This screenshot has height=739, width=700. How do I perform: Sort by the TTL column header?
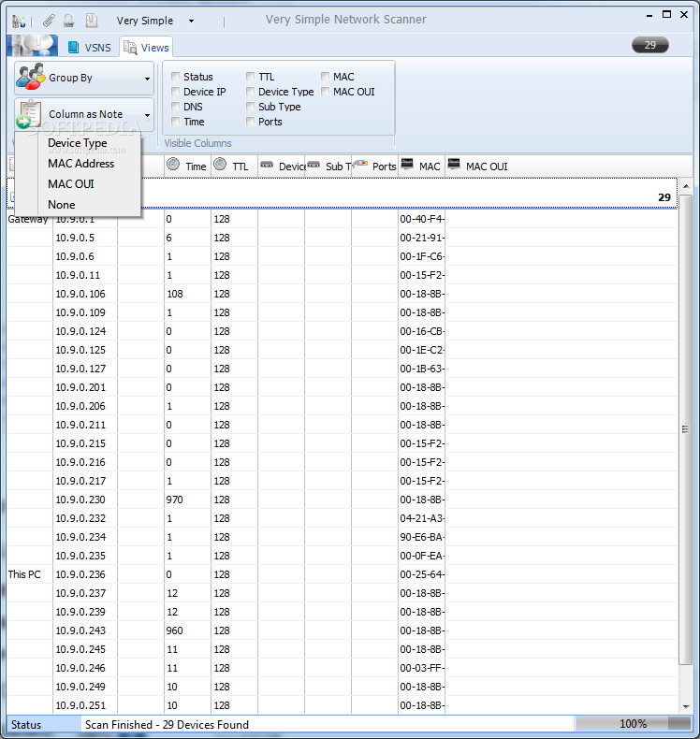pyautogui.click(x=234, y=166)
